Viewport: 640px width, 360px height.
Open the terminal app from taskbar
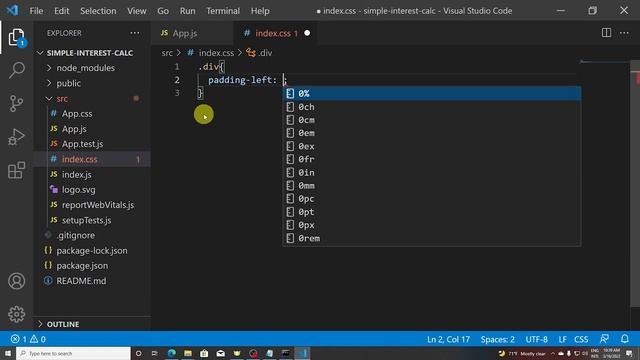click(x=286, y=353)
